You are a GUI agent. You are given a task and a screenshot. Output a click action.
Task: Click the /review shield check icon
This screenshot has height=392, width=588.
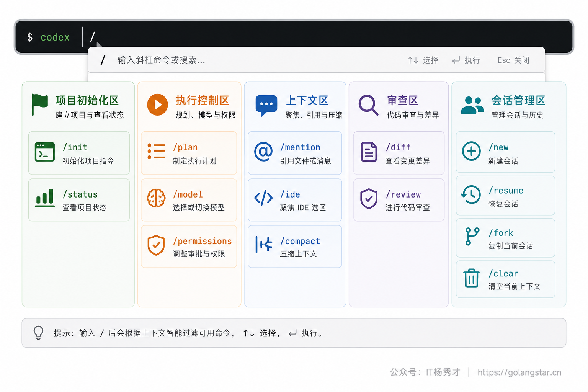point(369,199)
